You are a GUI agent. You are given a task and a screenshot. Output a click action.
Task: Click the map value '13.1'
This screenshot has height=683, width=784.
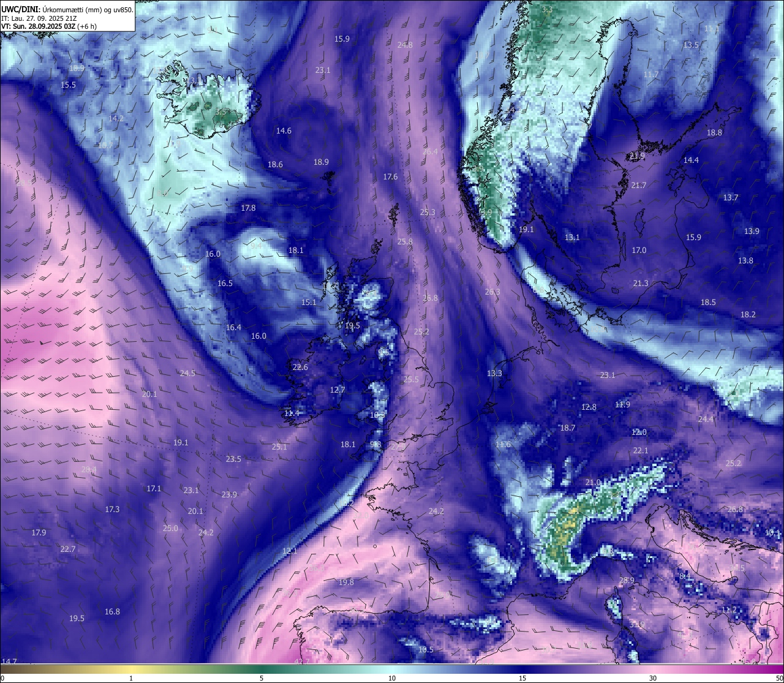pyautogui.click(x=572, y=238)
